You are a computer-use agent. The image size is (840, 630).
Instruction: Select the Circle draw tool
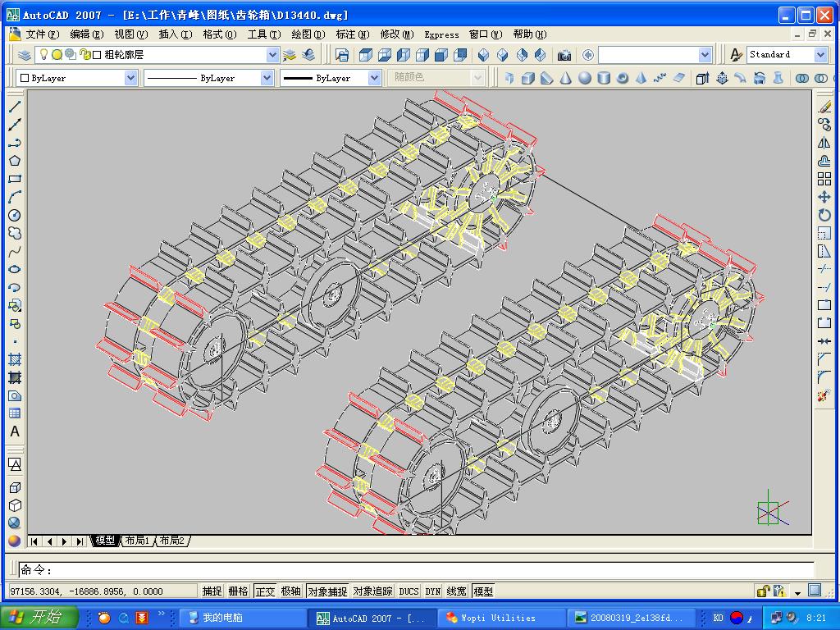coord(15,215)
